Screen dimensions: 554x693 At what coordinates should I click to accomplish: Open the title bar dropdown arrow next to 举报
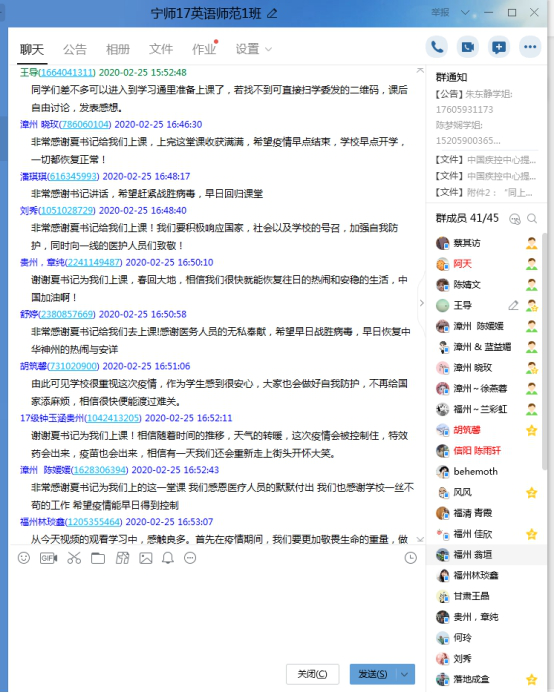[x=465, y=13]
